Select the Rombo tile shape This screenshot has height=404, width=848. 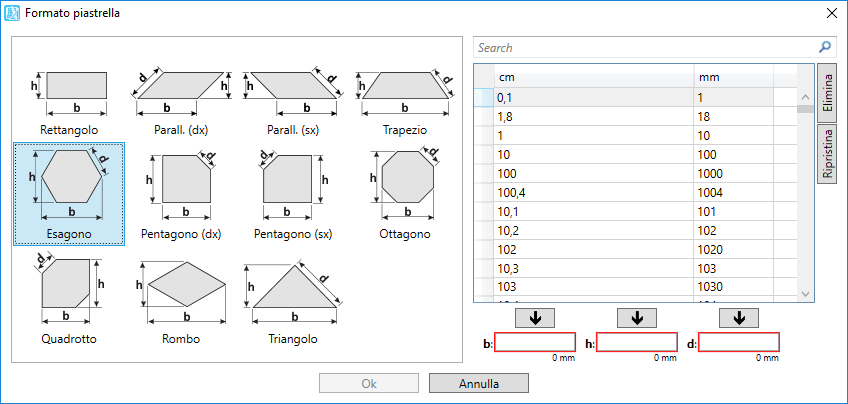coord(181,298)
